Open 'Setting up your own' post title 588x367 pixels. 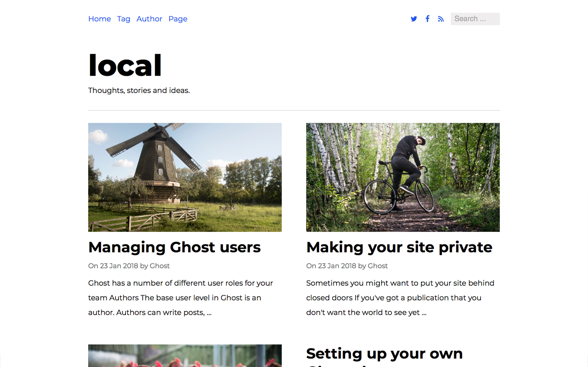tap(384, 354)
